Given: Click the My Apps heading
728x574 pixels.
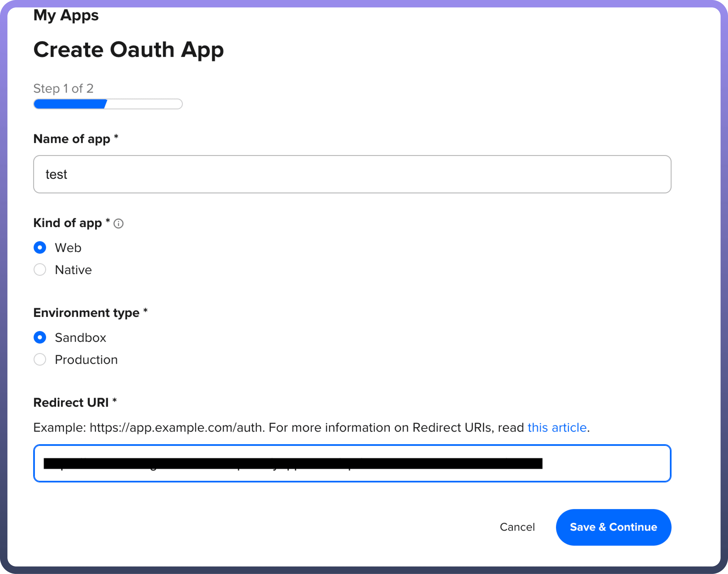Looking at the screenshot, I should point(66,15).
